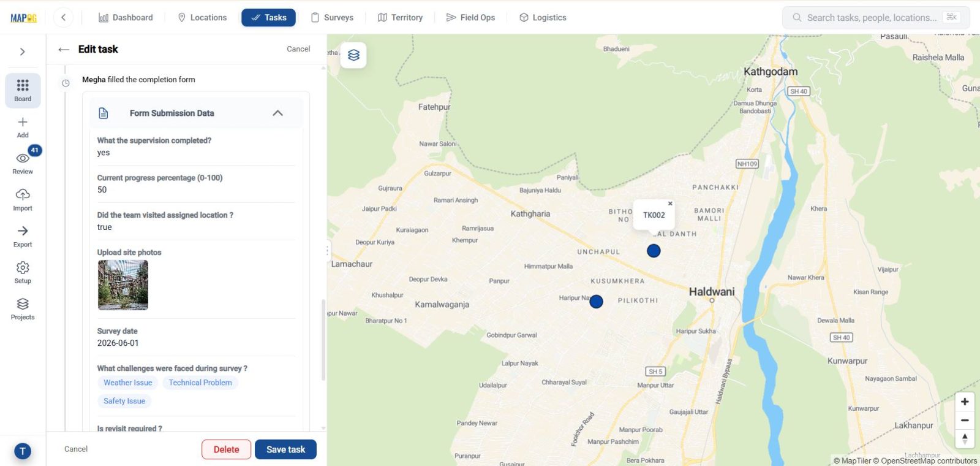Open the Dashboard tab
Screen dimensions: 980x466
coord(126,17)
